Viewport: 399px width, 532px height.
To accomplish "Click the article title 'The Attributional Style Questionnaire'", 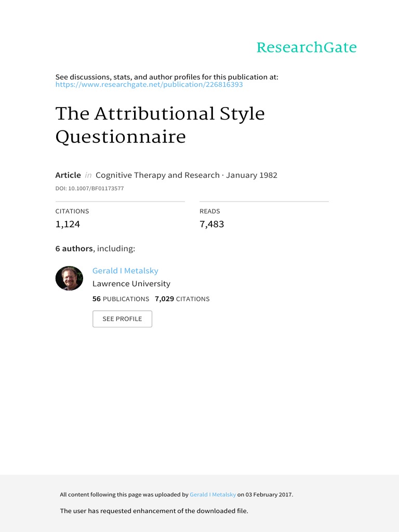I will (160, 125).
